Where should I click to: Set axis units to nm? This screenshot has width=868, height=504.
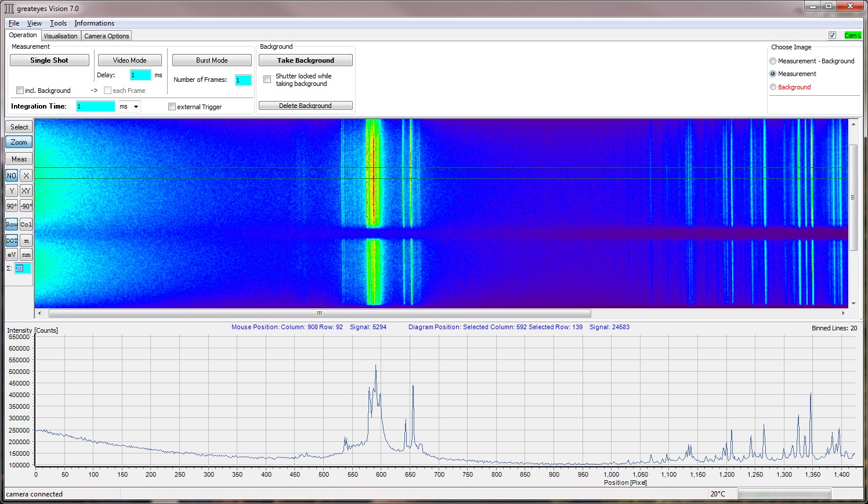coord(26,254)
